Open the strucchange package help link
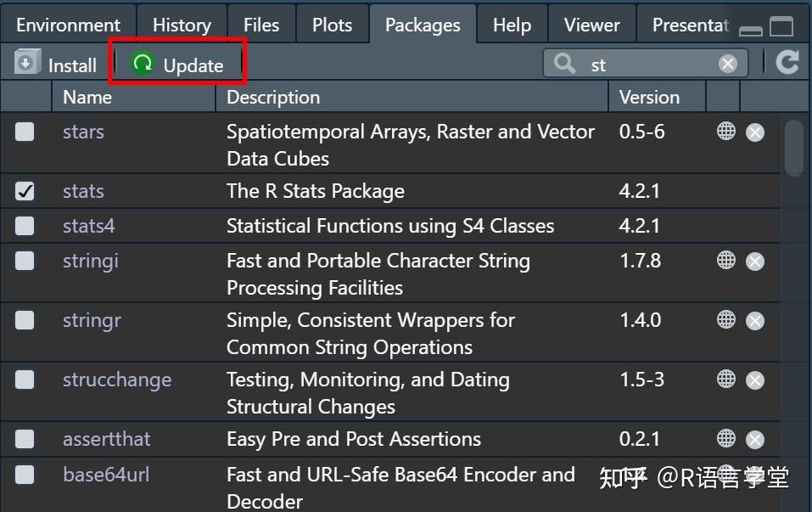The image size is (812, 512). coord(117,380)
